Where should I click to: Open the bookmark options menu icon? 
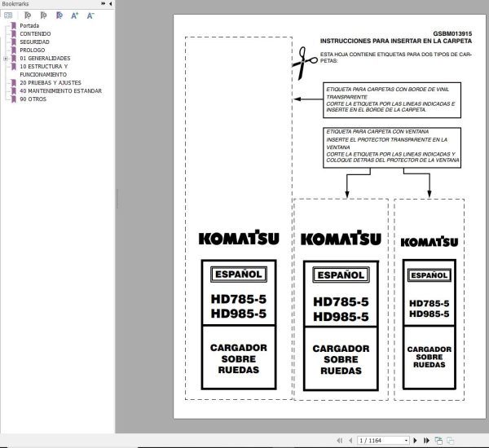[8, 15]
